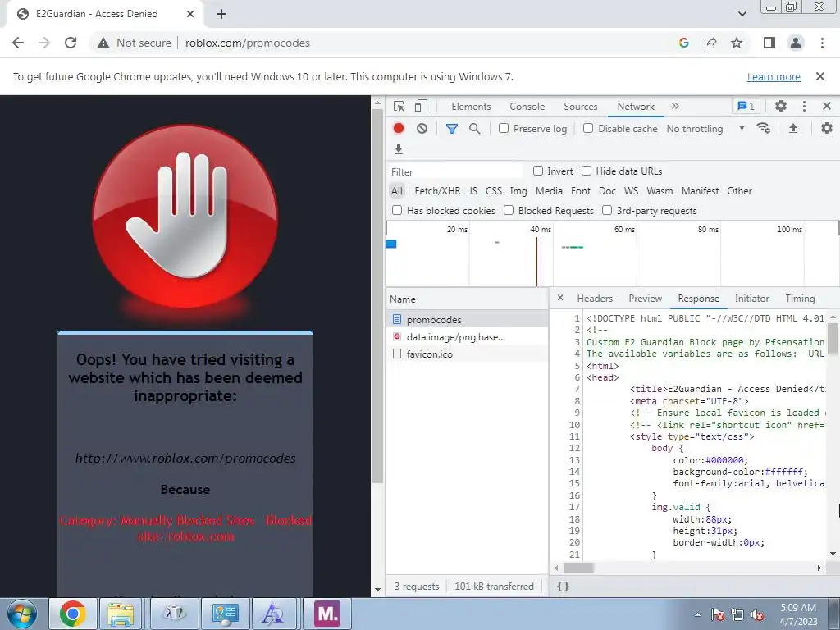Filter requests by CSS type
The width and height of the screenshot is (840, 630).
493,190
